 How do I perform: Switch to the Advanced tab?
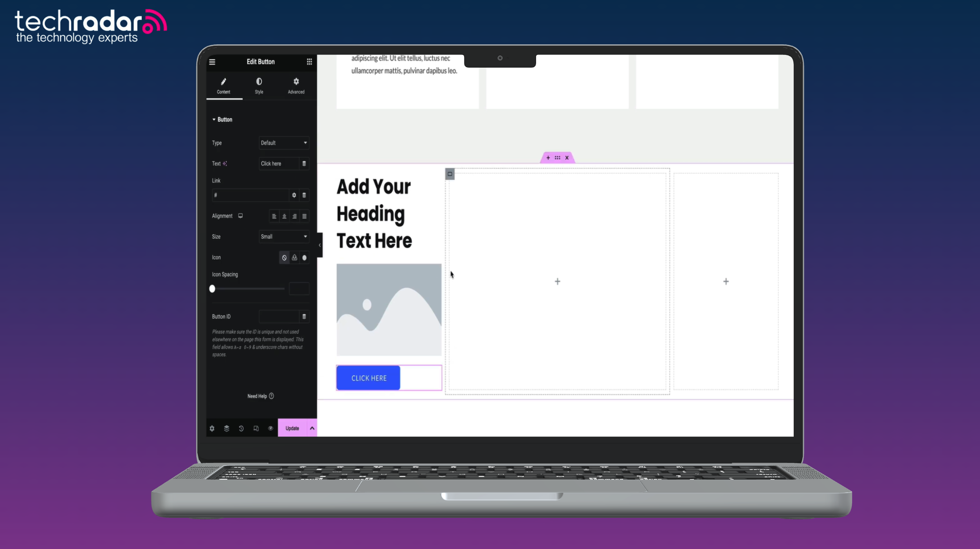(295, 85)
